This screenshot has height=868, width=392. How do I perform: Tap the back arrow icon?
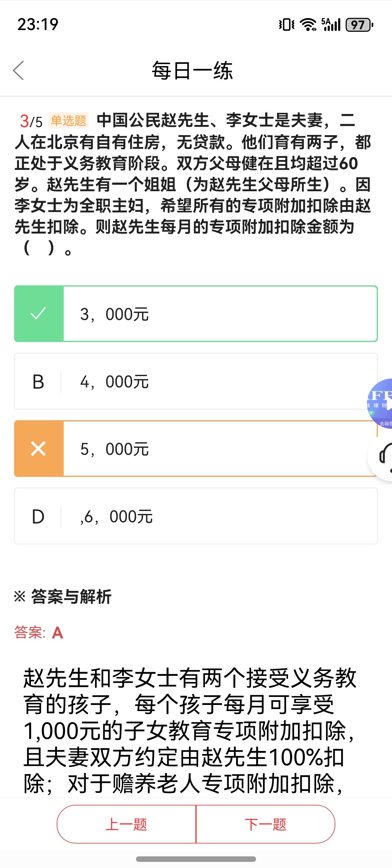click(x=18, y=70)
